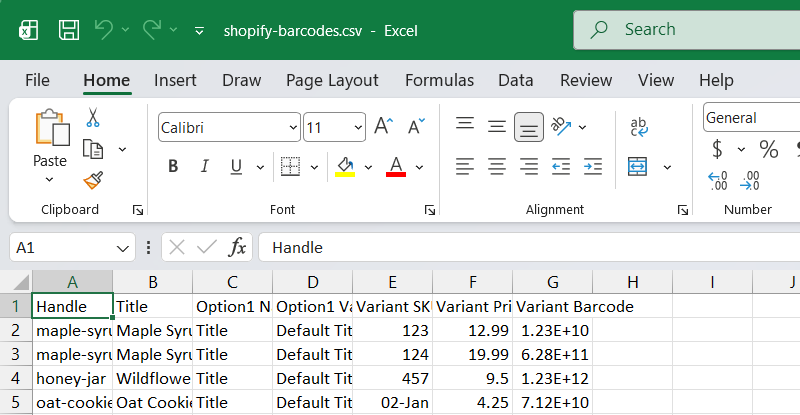
Task: Switch to the Home tab
Action: pyautogui.click(x=107, y=80)
